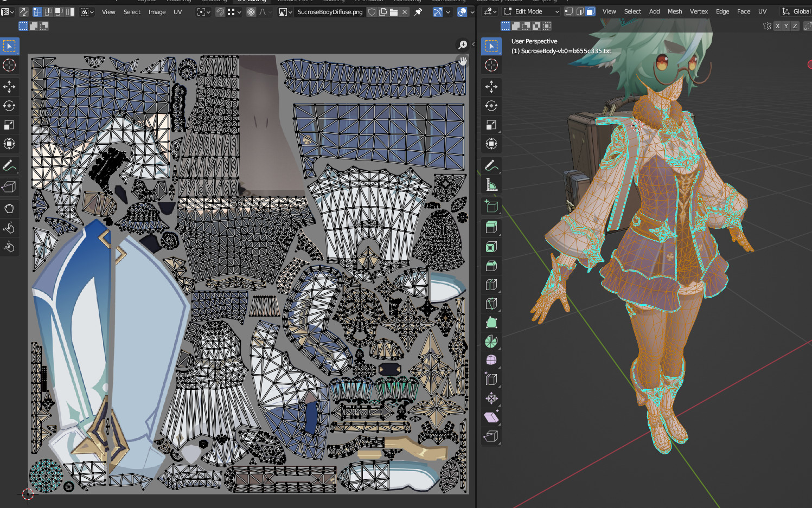This screenshot has height=508, width=812.
Task: Open the Mesh menu
Action: coord(675,11)
